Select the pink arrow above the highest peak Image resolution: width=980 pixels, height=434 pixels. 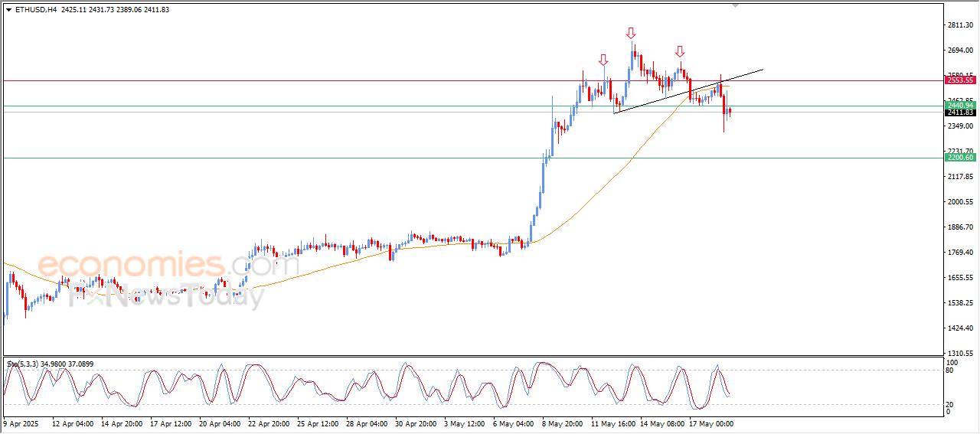(631, 33)
